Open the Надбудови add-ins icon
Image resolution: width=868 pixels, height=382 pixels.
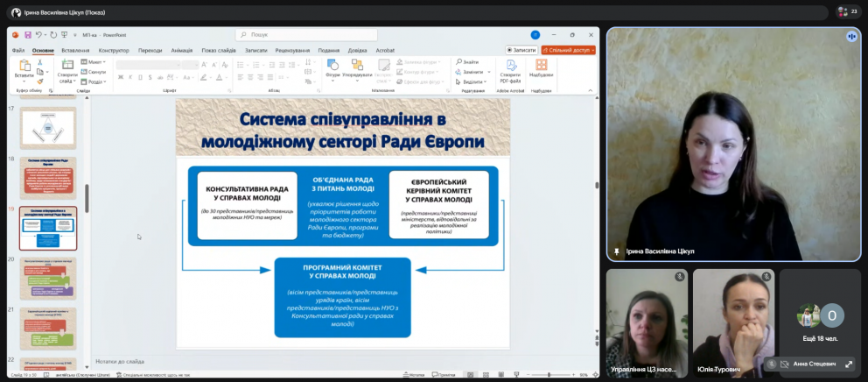541,67
